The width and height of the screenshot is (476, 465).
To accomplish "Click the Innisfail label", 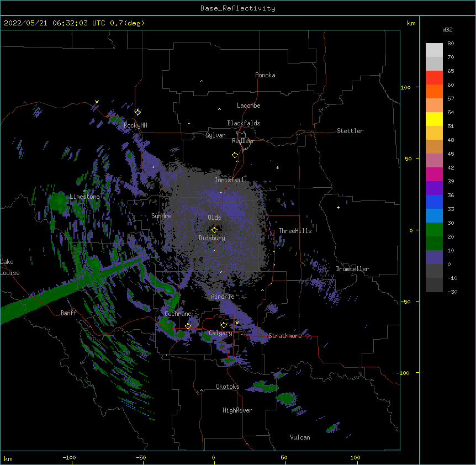I will click(x=229, y=180).
